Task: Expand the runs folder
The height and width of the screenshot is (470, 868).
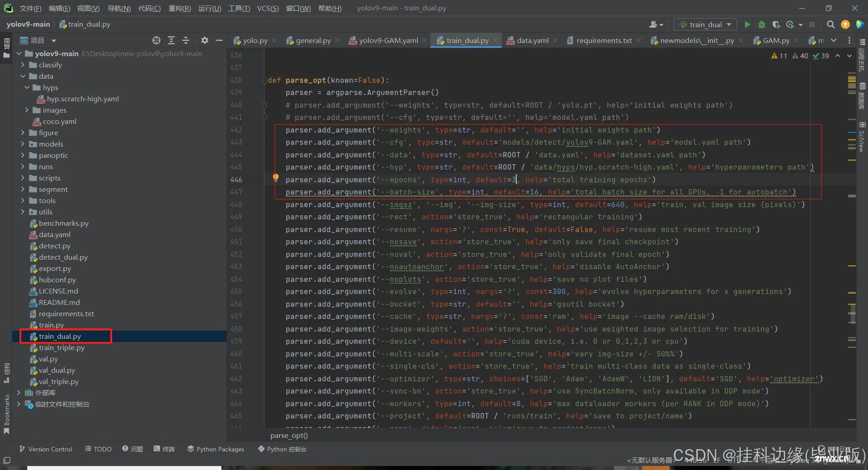Action: click(23, 166)
